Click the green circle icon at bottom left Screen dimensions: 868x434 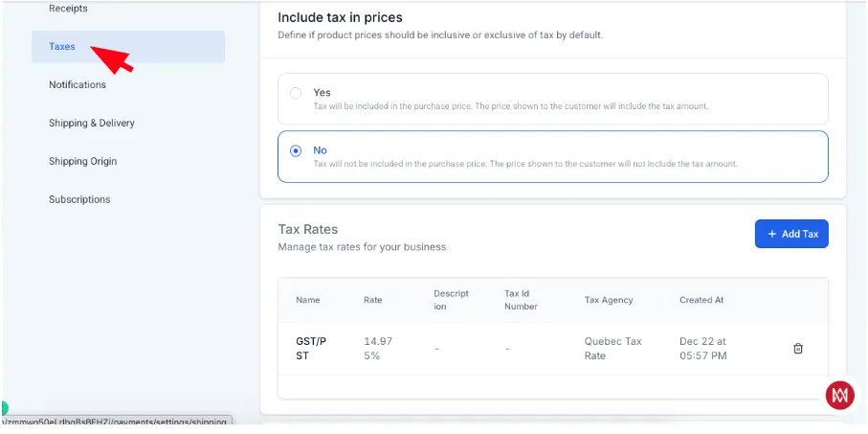(3, 408)
